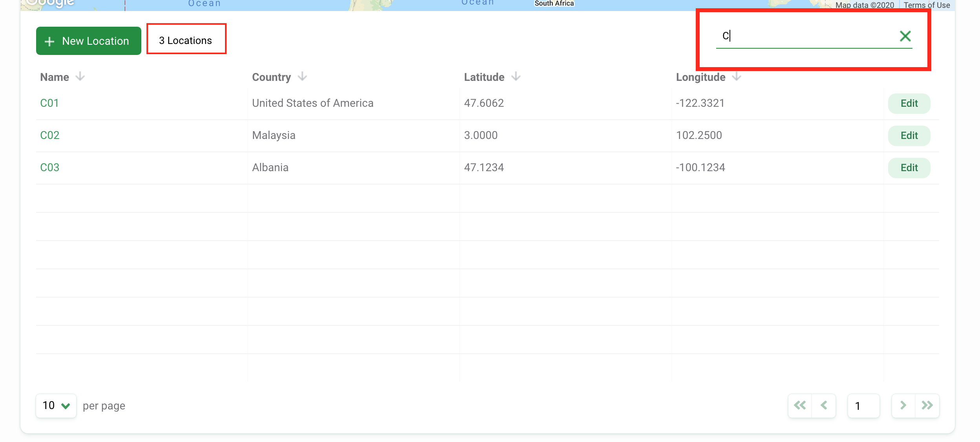The width and height of the screenshot is (980, 442).
Task: Select the Latitude column header
Action: (x=484, y=77)
